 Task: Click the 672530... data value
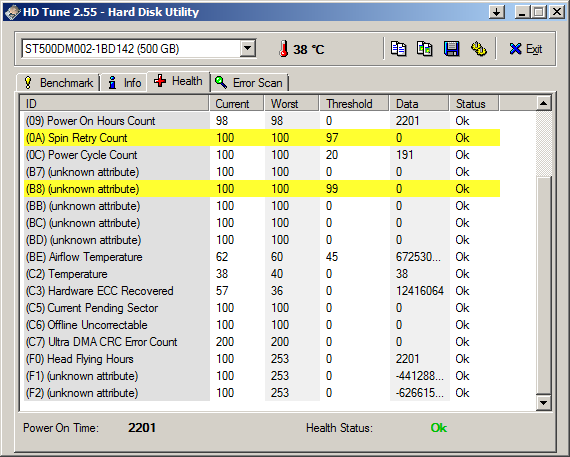(418, 257)
